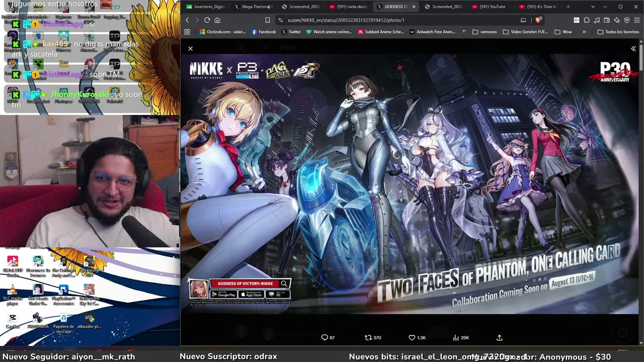Click the address bar URL field
This screenshot has width=644, height=362.
[403, 20]
